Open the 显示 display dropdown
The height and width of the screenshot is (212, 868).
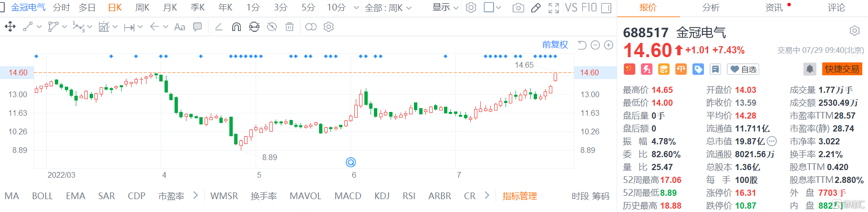pos(445,8)
